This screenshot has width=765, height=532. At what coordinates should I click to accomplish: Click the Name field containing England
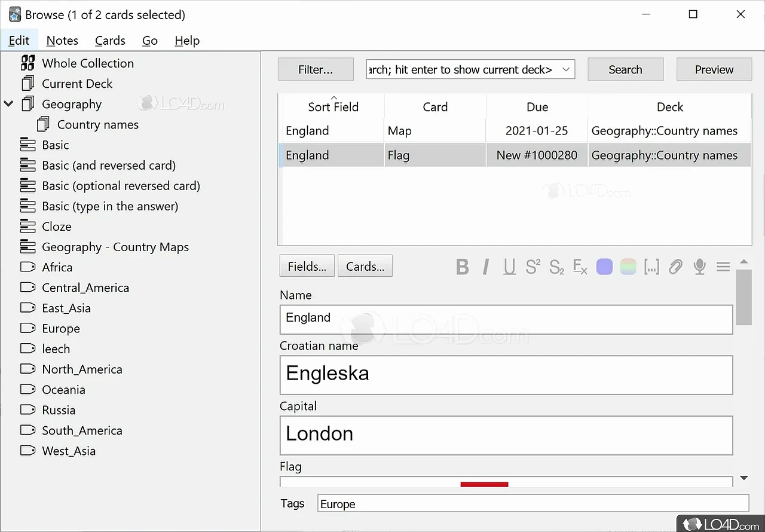tap(506, 319)
